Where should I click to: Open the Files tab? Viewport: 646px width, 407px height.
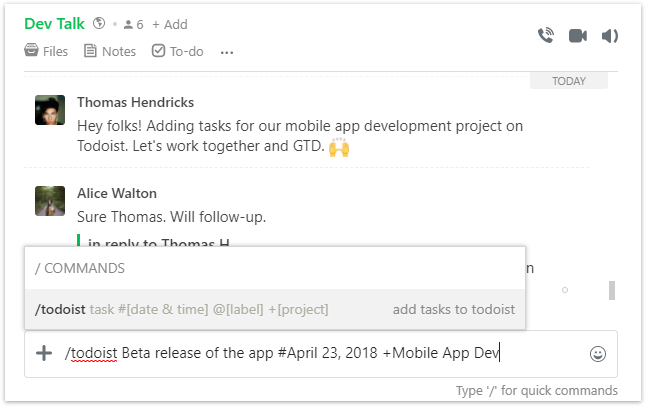46,51
